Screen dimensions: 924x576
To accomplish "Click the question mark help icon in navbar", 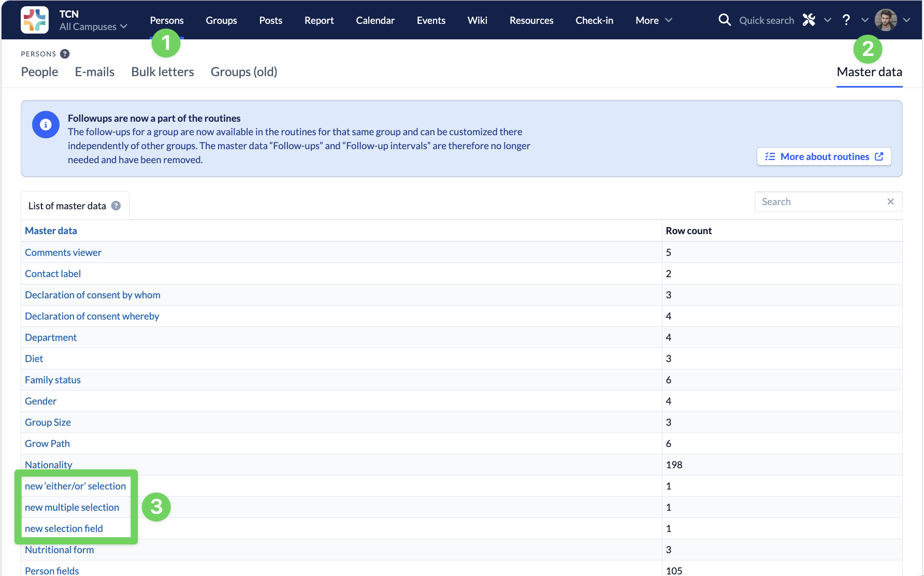I will click(846, 20).
